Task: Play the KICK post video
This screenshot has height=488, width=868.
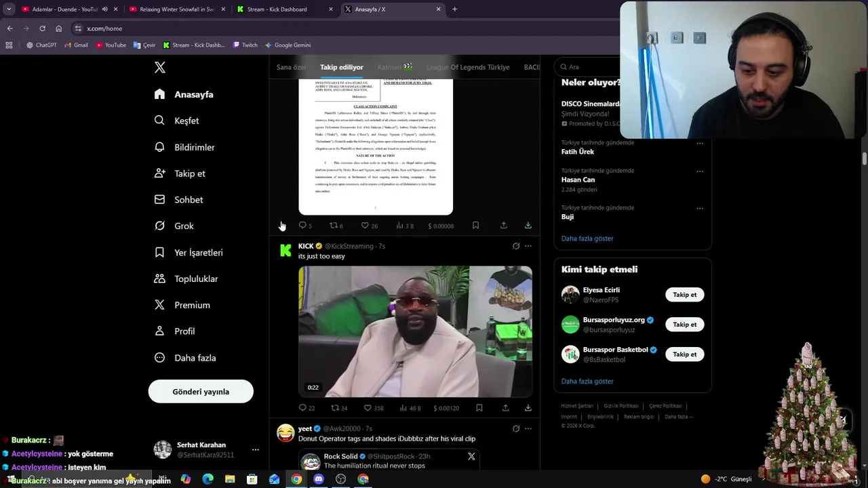Action: click(415, 331)
